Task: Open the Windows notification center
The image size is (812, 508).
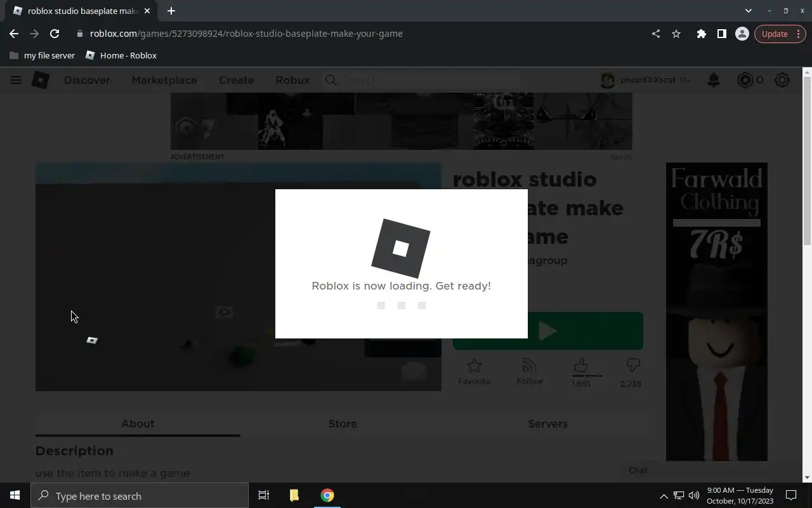Action: point(791,495)
